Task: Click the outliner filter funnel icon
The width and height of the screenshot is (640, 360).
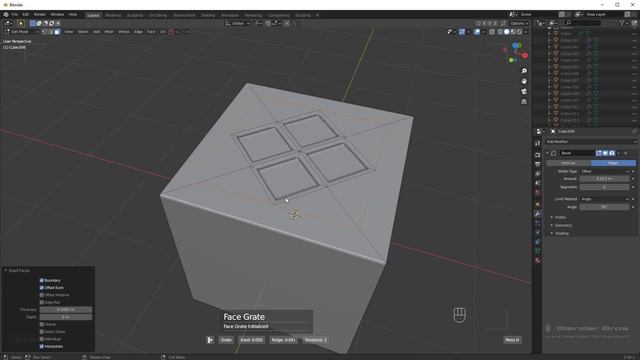Action: pos(622,23)
